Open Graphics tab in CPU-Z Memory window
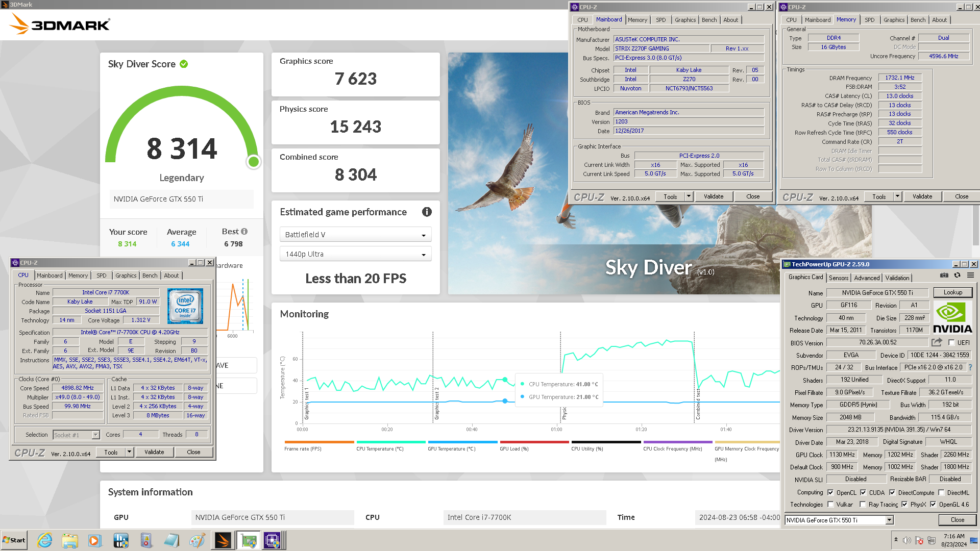This screenshot has height=551, width=980. 894,20
